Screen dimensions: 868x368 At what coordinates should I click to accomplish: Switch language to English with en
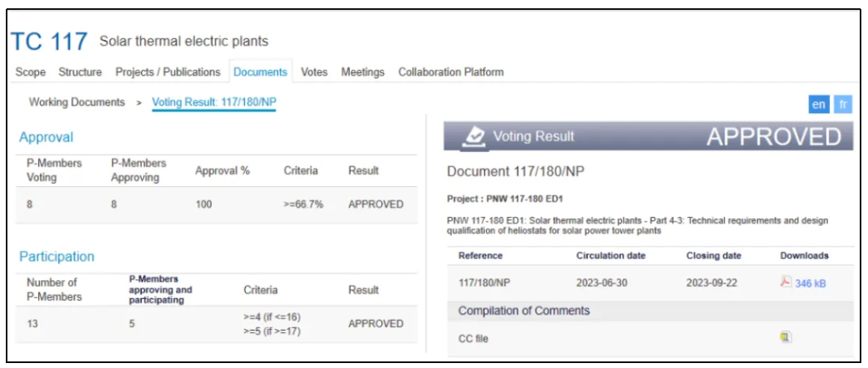818,105
